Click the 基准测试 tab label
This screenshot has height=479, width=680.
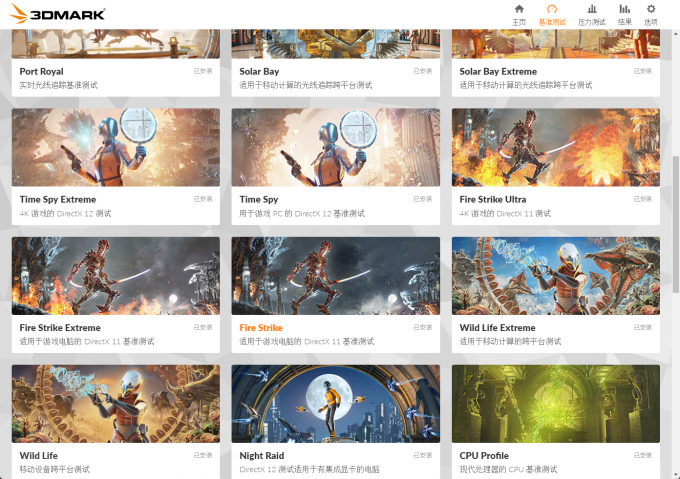click(552, 22)
